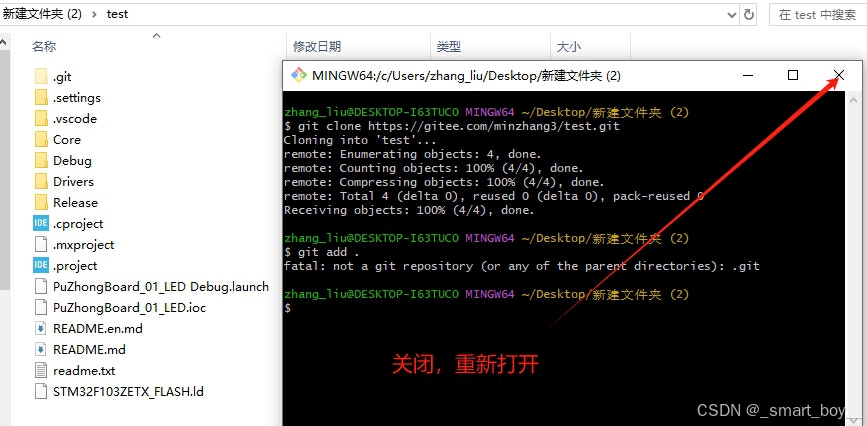Select the .vscode folder icon
This screenshot has width=867, height=426.
click(x=41, y=118)
